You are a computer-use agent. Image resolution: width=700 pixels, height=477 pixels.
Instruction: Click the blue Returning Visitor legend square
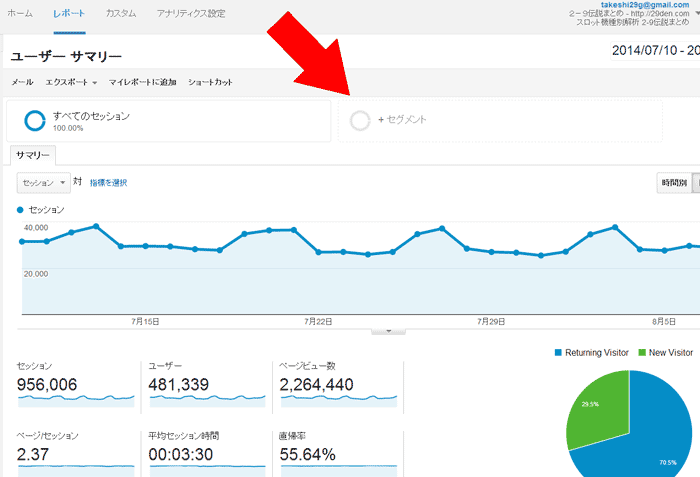point(557,353)
